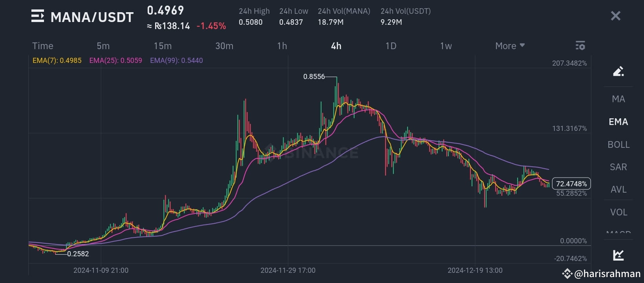Open the drawing tools pencil icon

click(618, 71)
